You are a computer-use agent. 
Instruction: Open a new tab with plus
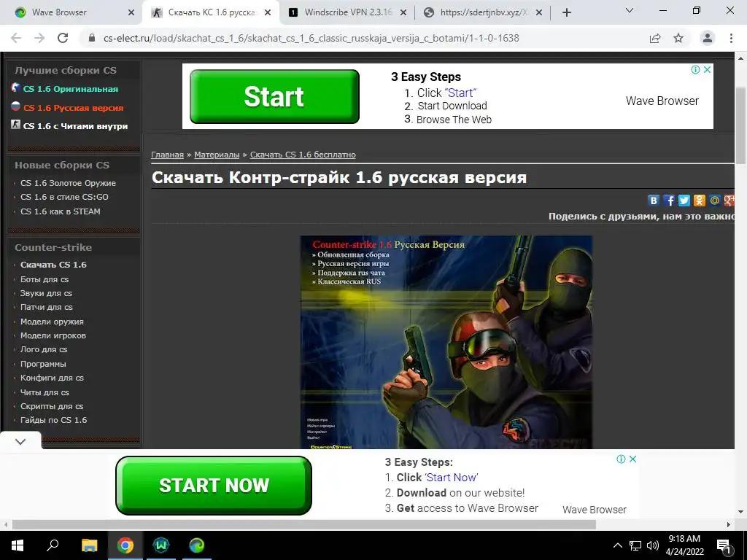[x=566, y=13]
